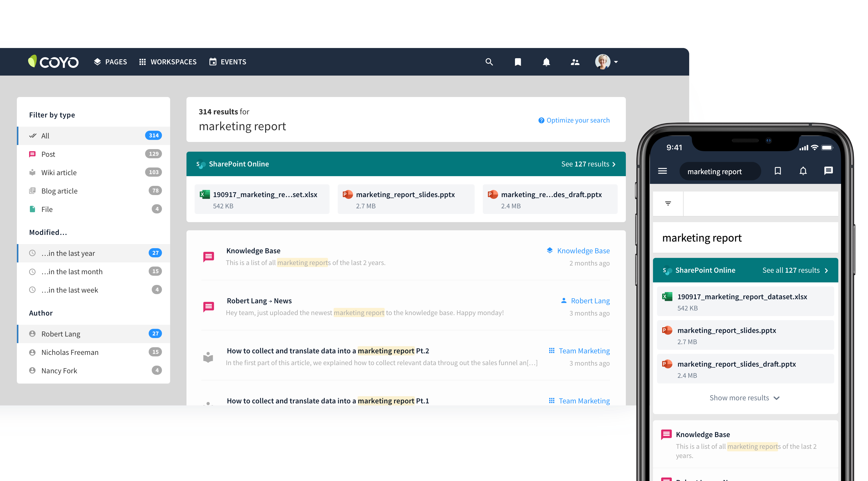Click SharePoint Online logo on phone

coord(667,270)
